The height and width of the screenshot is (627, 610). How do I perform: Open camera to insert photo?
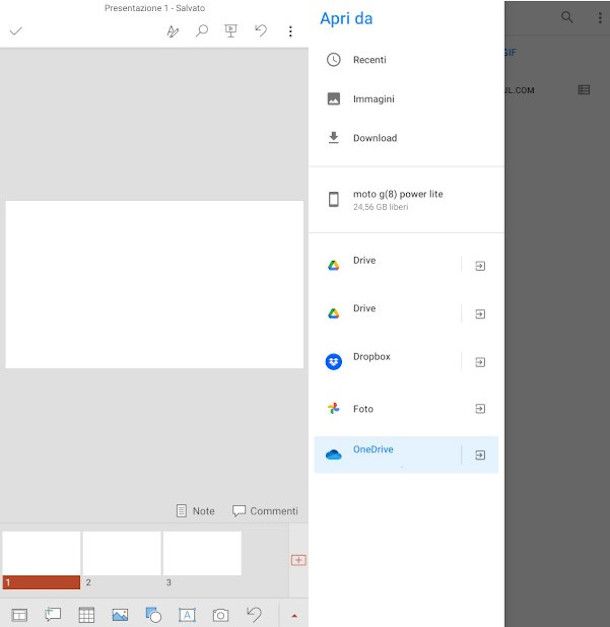pyautogui.click(x=220, y=615)
